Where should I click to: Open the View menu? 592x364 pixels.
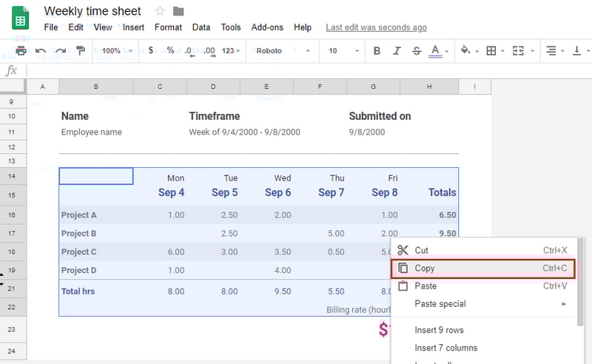pyautogui.click(x=103, y=27)
